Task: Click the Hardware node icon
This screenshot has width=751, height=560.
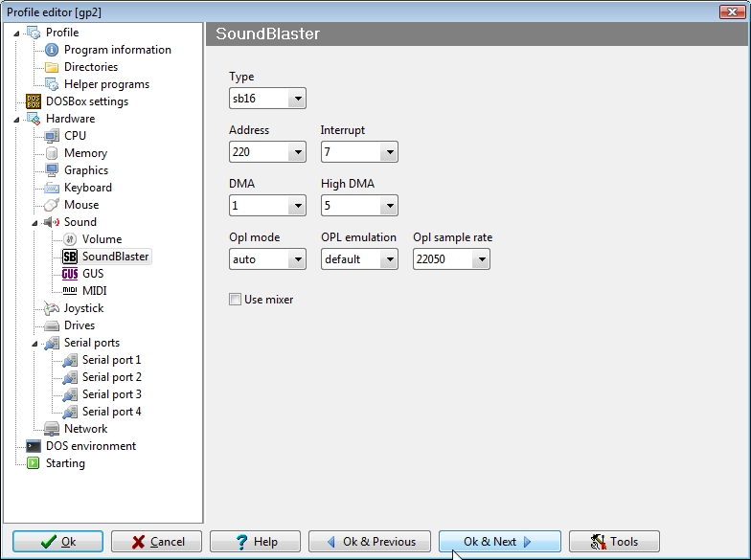Action: pos(34,119)
